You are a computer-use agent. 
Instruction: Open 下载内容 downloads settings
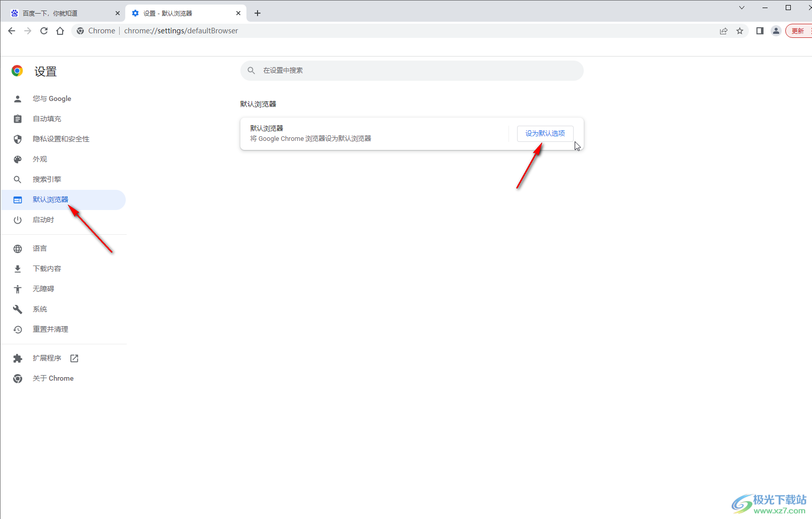pyautogui.click(x=63, y=269)
